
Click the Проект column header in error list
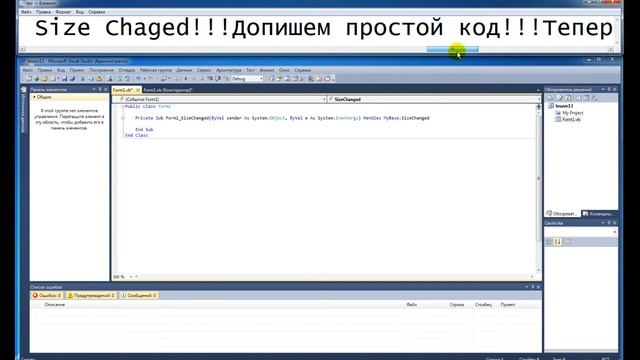click(x=508, y=305)
